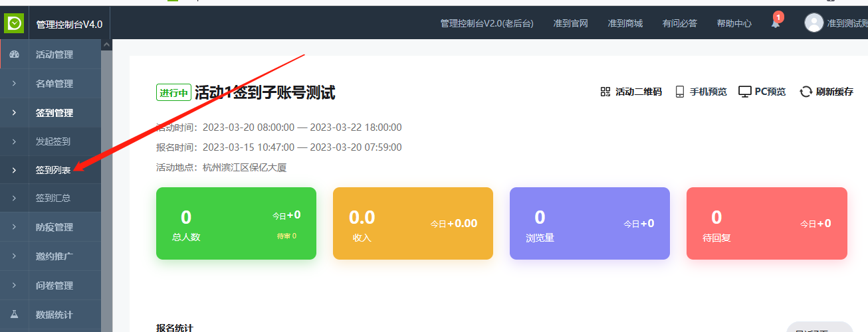Click the green 总人数 stat card
Screen dimensions: 868x332
(236, 223)
